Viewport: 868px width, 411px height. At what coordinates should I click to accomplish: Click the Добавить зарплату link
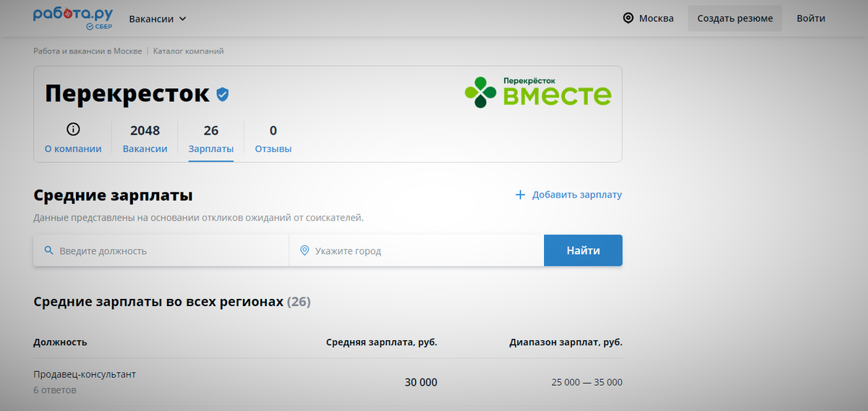coord(576,195)
